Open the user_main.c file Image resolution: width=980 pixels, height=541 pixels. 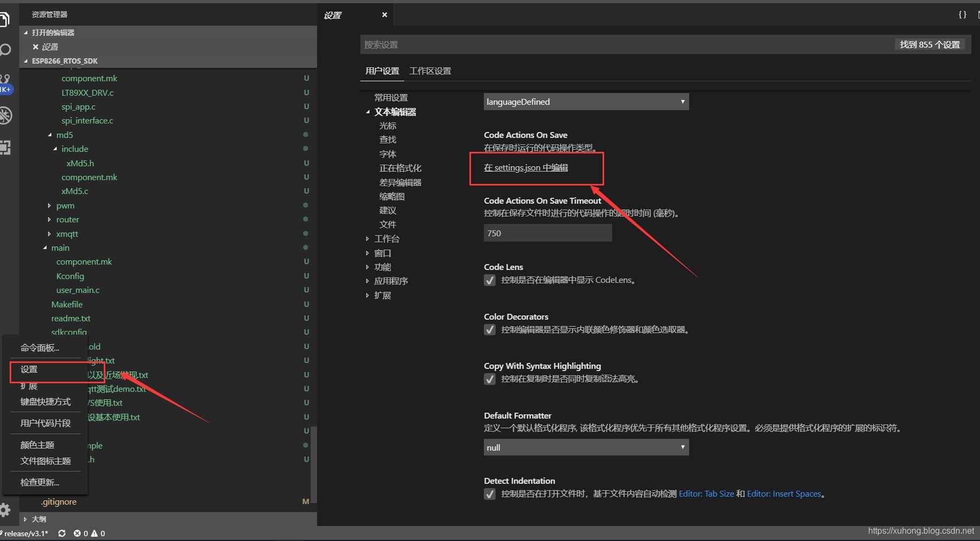point(78,290)
